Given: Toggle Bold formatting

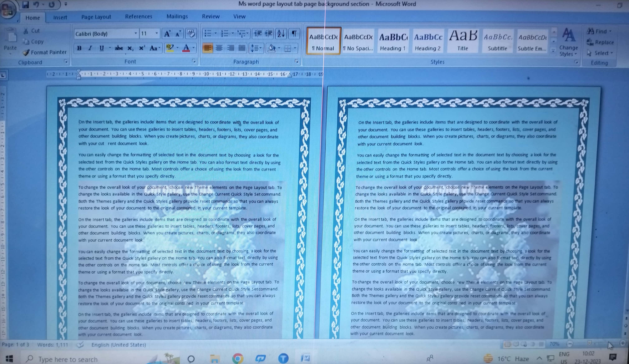Looking at the screenshot, I should tap(79, 48).
